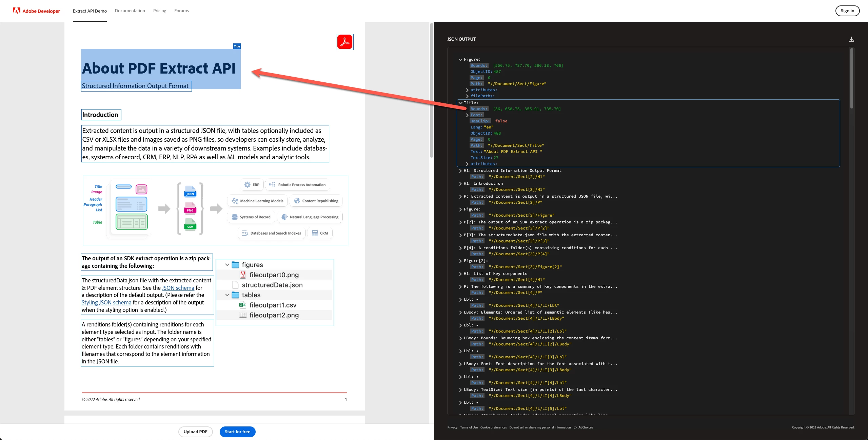Collapse the Title JSON node

coord(460,103)
